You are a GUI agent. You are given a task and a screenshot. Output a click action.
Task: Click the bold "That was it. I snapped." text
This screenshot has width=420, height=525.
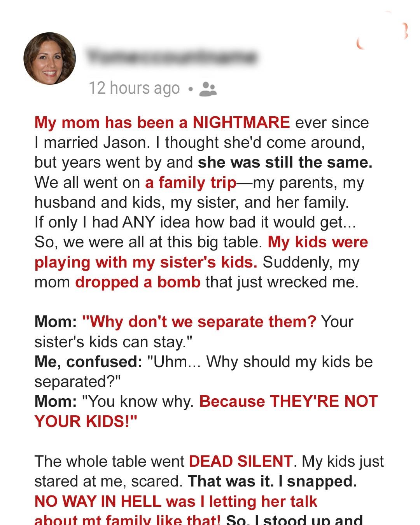click(272, 481)
